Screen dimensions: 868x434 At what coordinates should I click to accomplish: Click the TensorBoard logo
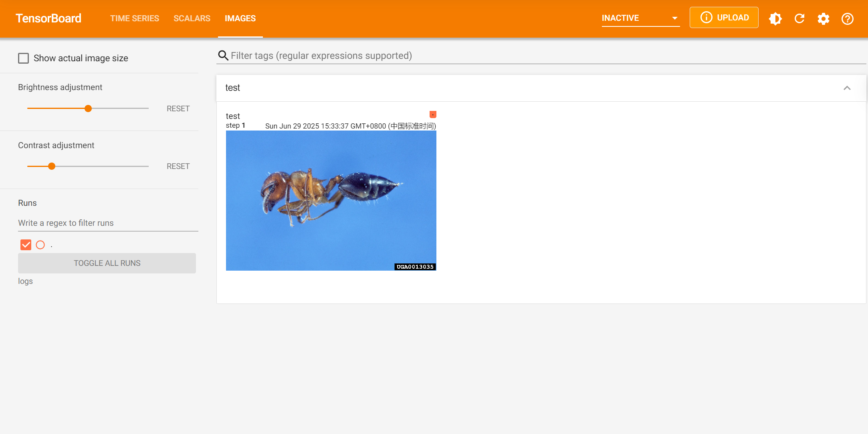click(48, 18)
